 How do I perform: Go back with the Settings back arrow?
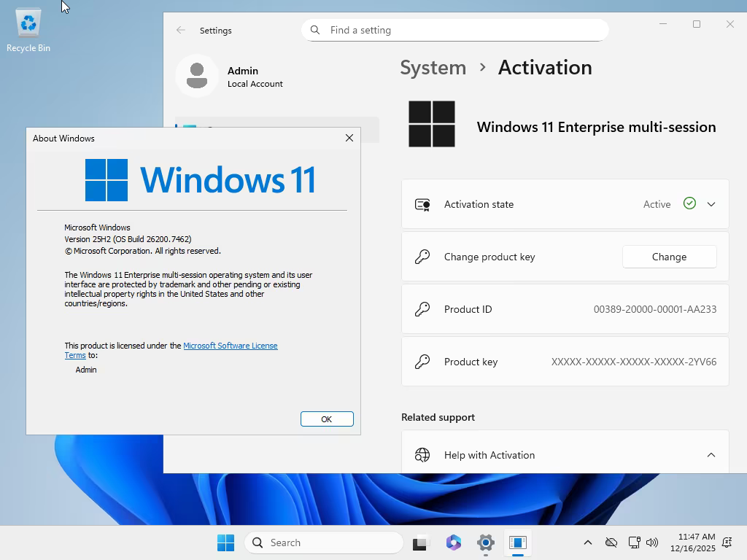click(181, 30)
